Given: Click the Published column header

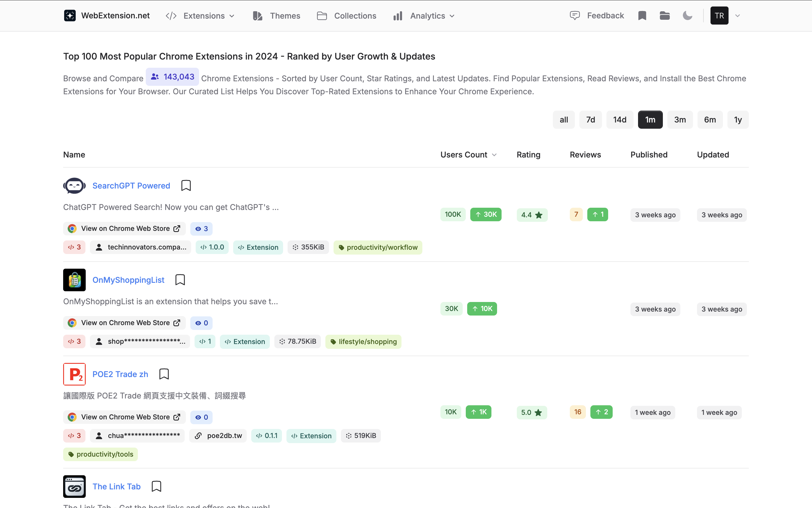Looking at the screenshot, I should pyautogui.click(x=649, y=155).
